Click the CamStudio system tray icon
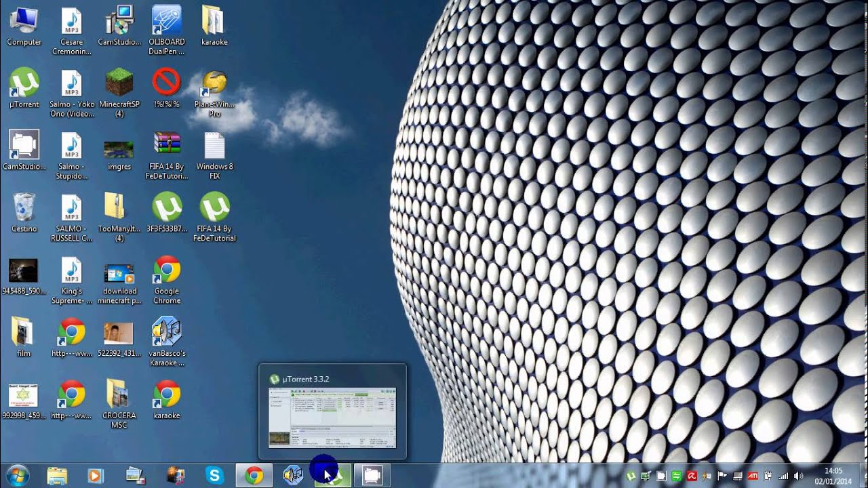868x488 pixels. pyautogui.click(x=661, y=476)
